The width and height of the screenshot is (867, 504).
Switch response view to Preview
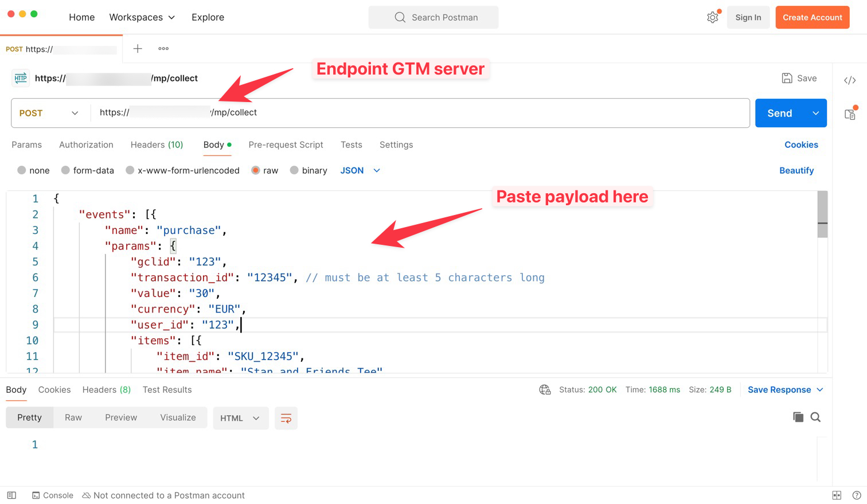[x=121, y=417]
